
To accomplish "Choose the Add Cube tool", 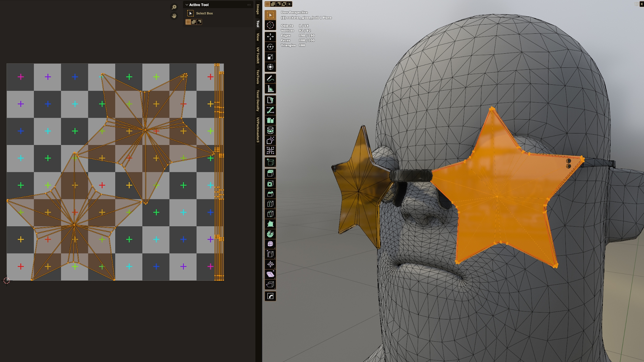I will pyautogui.click(x=270, y=162).
